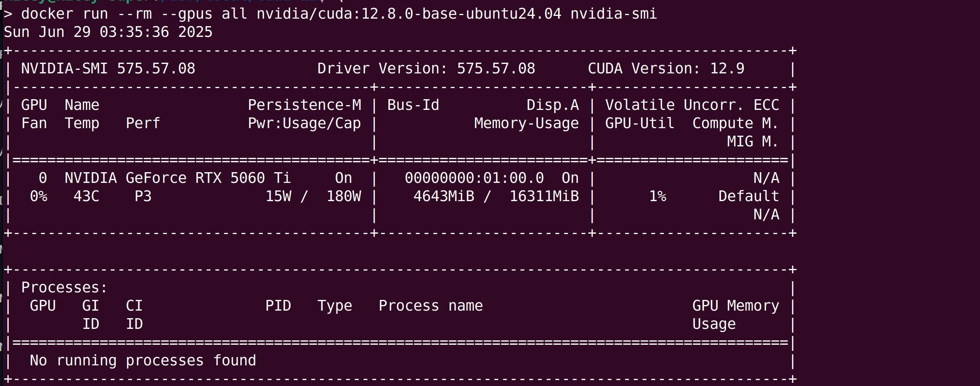Click the 'Perf' column header
Screen dimensions: 980x386
[x=143, y=123]
